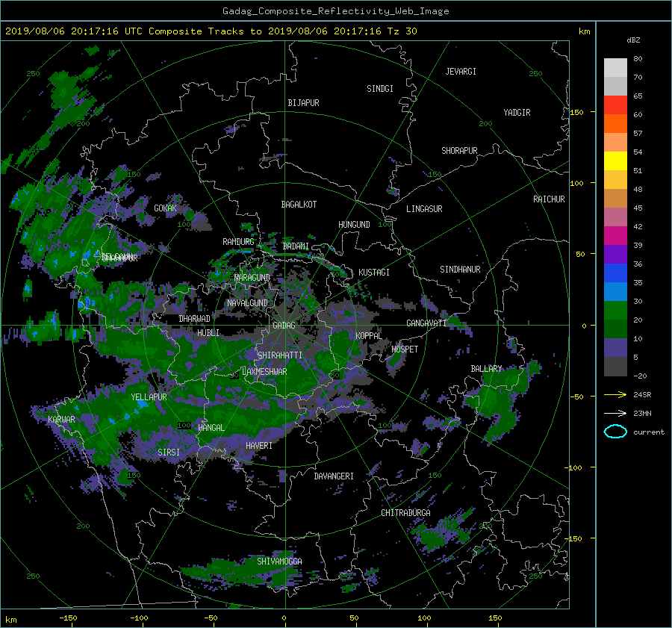
Task: Select the magenta 39-42 dBZ legend swatch
Action: pyautogui.click(x=615, y=235)
